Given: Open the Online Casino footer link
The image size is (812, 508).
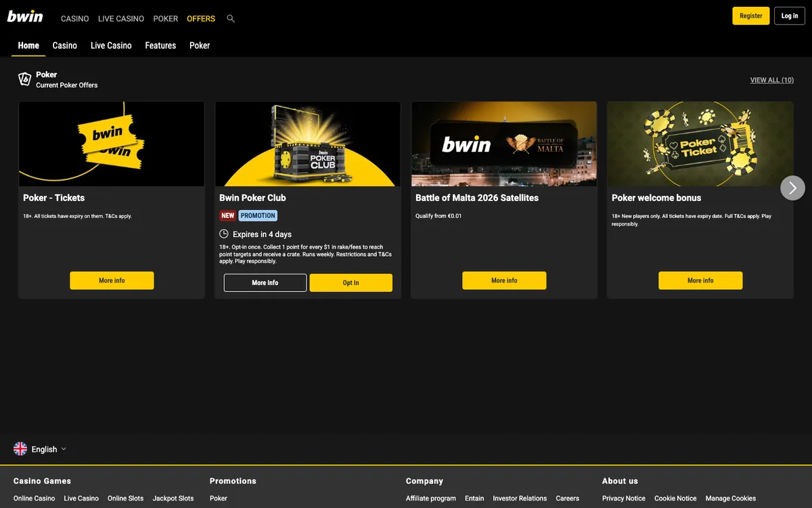Looking at the screenshot, I should (x=35, y=499).
